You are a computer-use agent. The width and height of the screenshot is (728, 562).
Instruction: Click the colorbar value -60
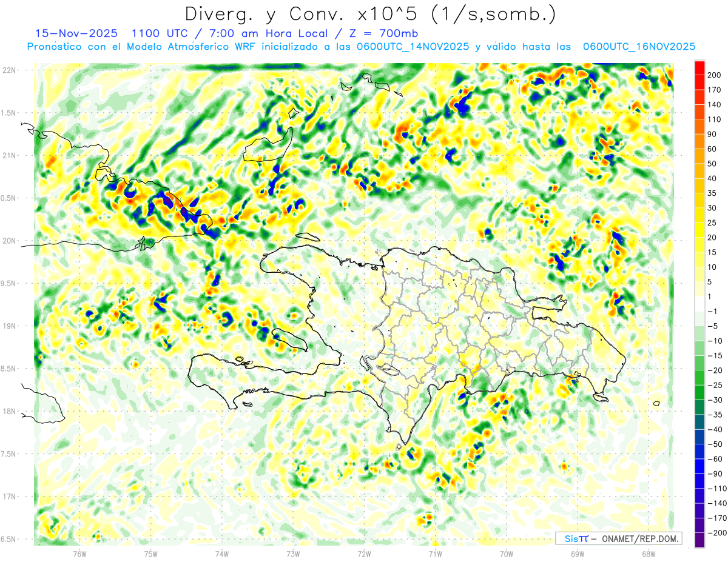[716, 458]
